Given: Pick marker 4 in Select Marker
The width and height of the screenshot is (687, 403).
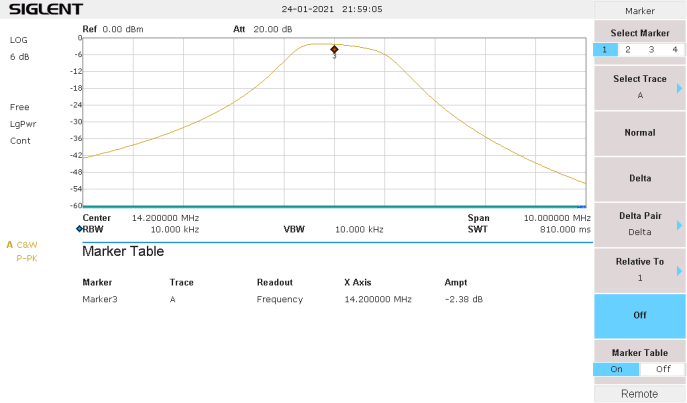Looking at the screenshot, I should pyautogui.click(x=675, y=49).
